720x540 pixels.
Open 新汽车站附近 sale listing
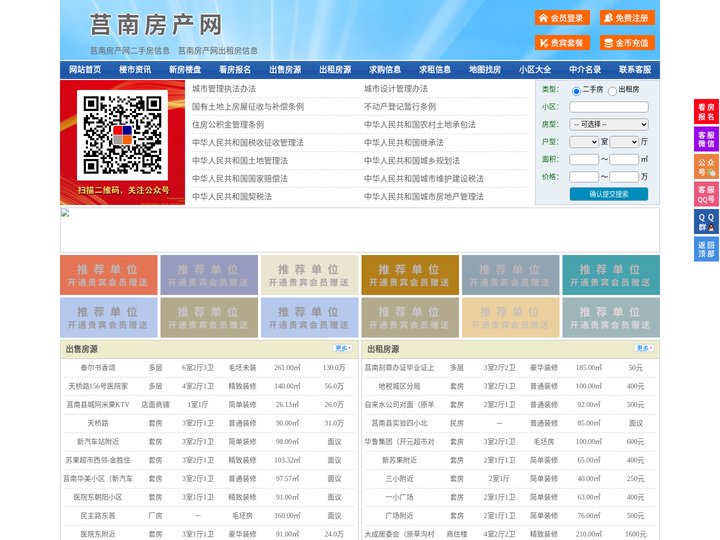(x=98, y=442)
